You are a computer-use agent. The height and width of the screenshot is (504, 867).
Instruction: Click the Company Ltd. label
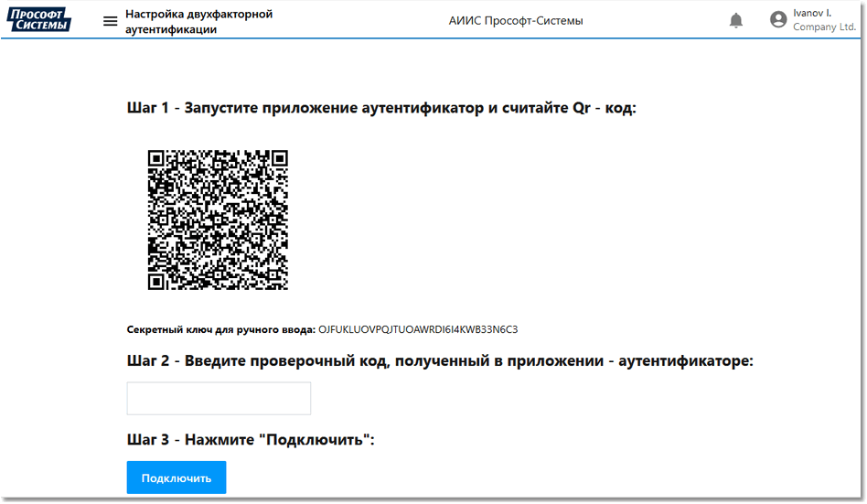pyautogui.click(x=824, y=27)
